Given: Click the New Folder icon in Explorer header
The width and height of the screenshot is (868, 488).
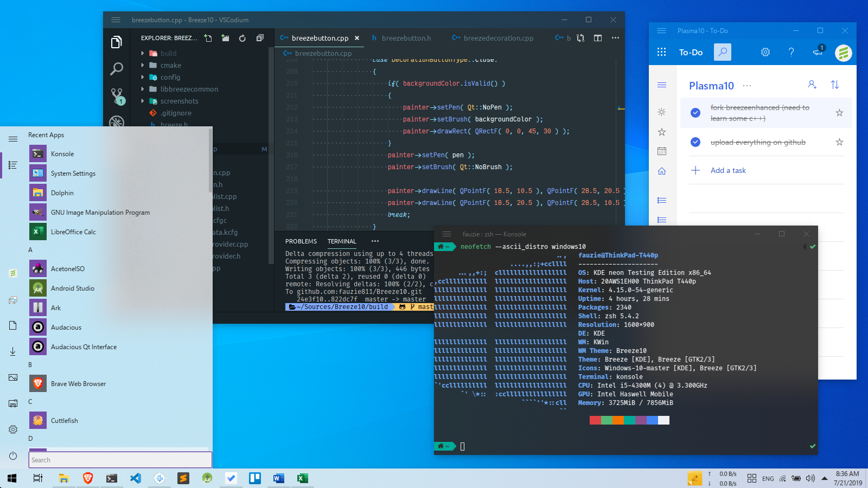Looking at the screenshot, I should [x=225, y=38].
